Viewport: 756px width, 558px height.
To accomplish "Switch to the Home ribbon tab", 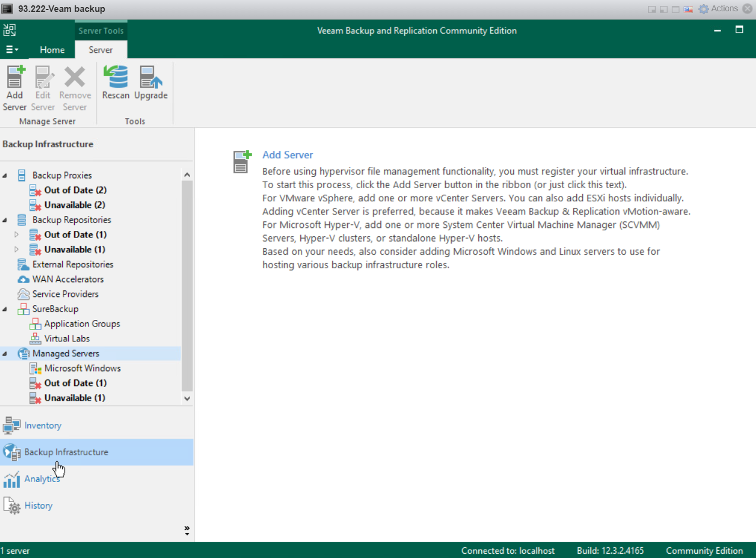I will 52,50.
